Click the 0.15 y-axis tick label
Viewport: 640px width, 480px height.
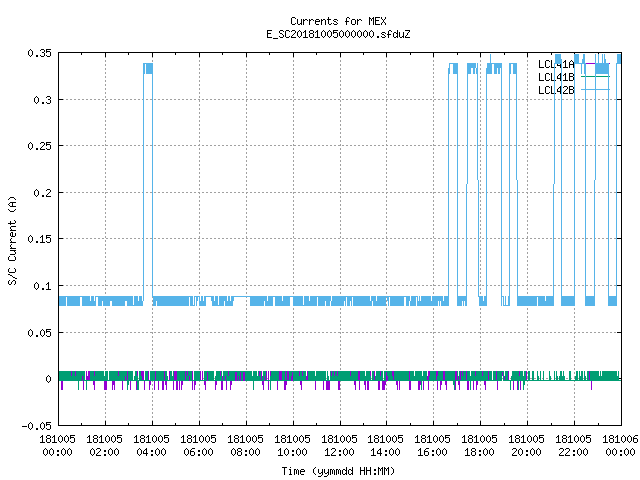40,239
